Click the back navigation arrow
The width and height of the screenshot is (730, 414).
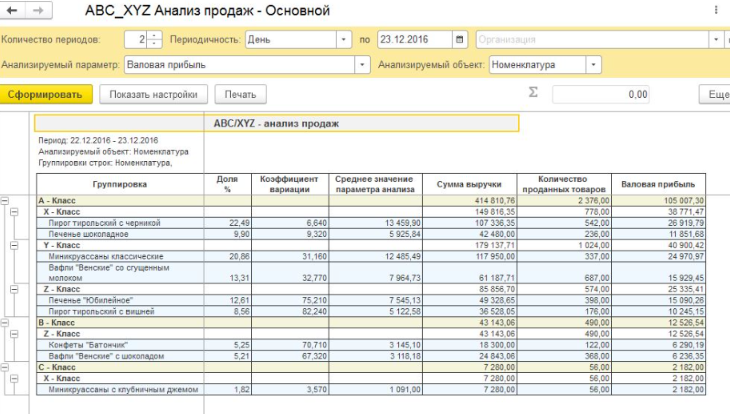click(x=13, y=11)
